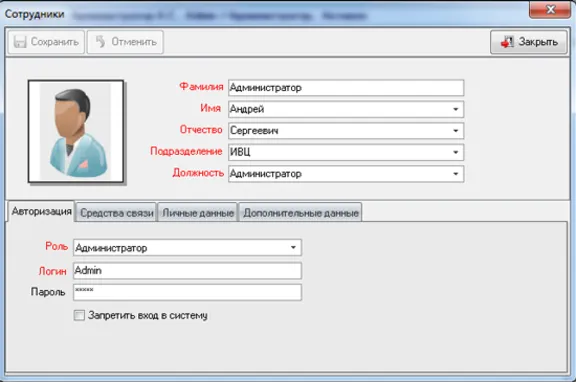This screenshot has height=382, width=576.
Task: Click the Сохранить button
Action: pos(46,42)
